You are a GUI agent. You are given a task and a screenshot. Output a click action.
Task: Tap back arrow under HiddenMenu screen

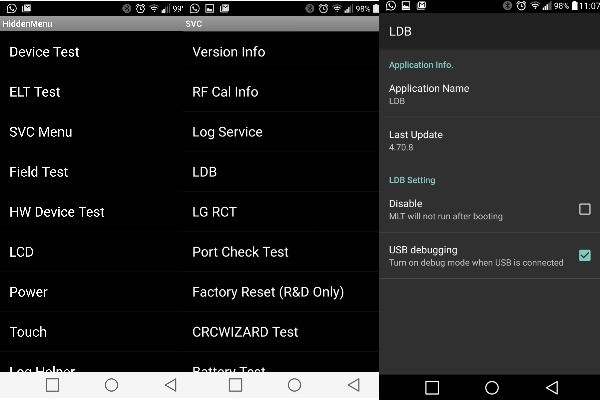(171, 385)
